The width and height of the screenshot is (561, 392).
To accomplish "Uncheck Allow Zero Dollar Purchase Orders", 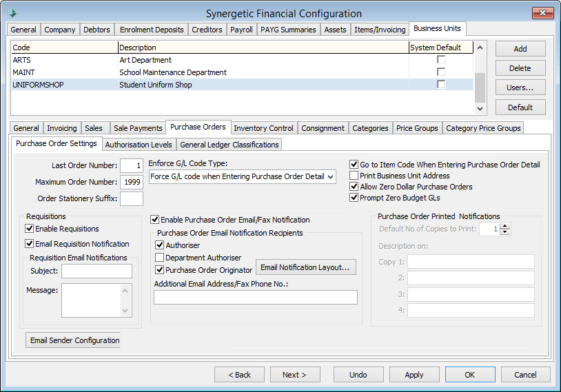I will 354,187.
